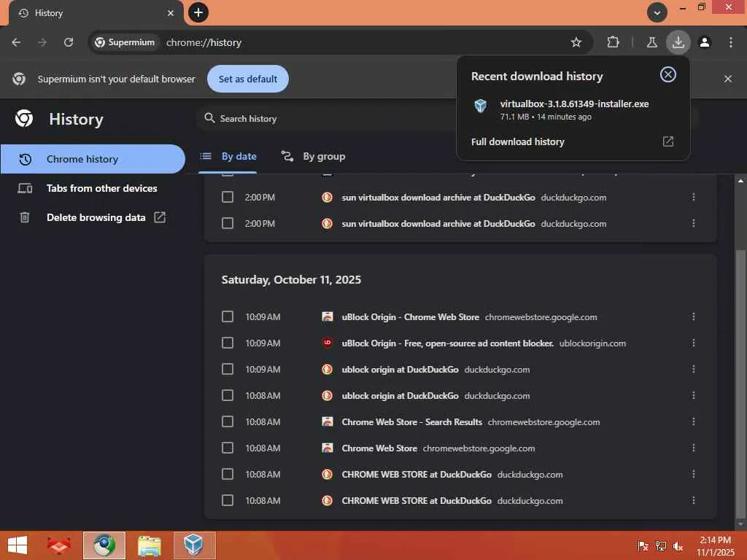Click the Set as default button

click(x=248, y=79)
